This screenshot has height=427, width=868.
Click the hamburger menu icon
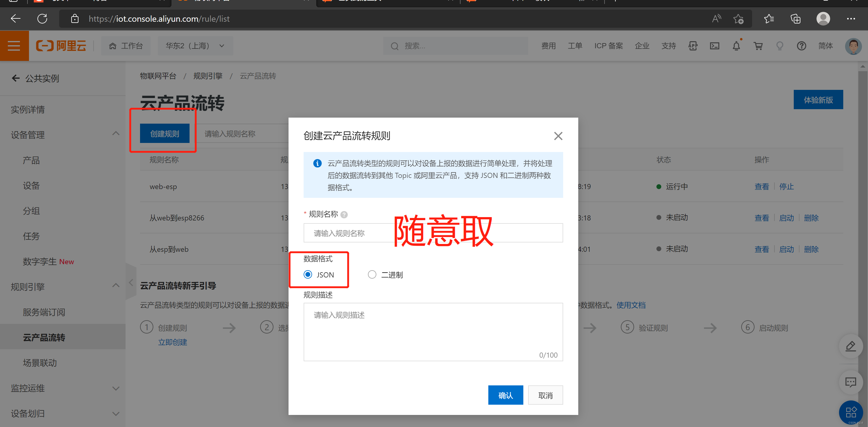14,46
